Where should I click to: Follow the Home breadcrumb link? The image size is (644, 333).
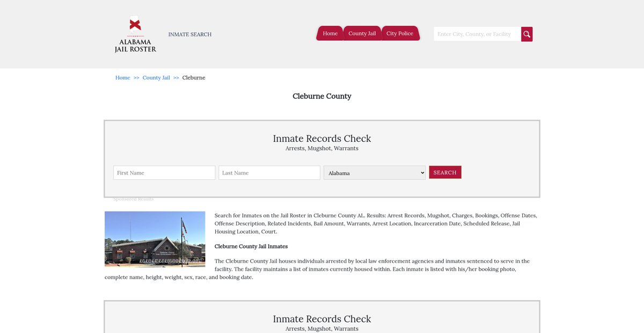click(123, 78)
